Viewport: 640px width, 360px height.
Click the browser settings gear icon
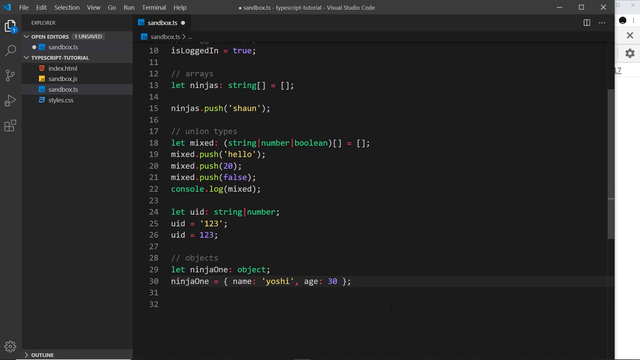(x=630, y=53)
